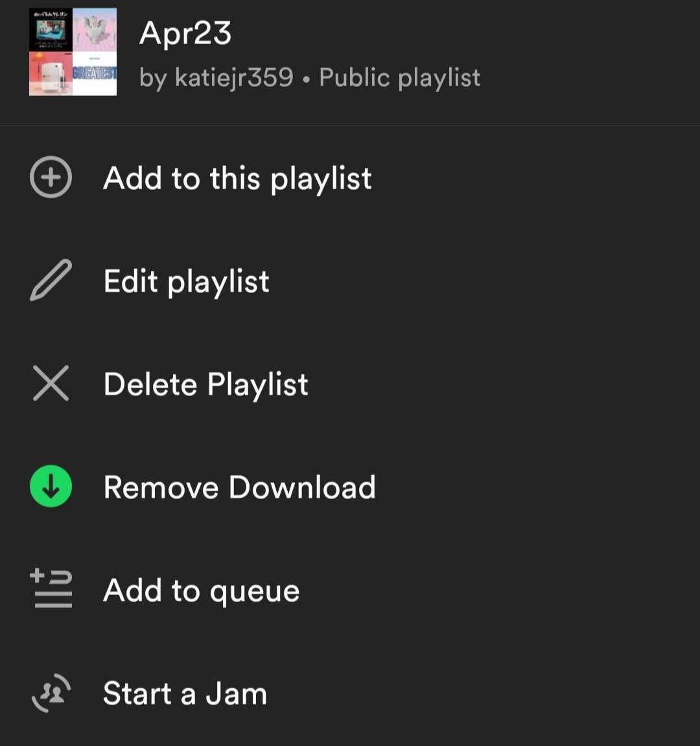700x746 pixels.
Task: Tap the GREATEST album art tile
Action: [x=95, y=74]
